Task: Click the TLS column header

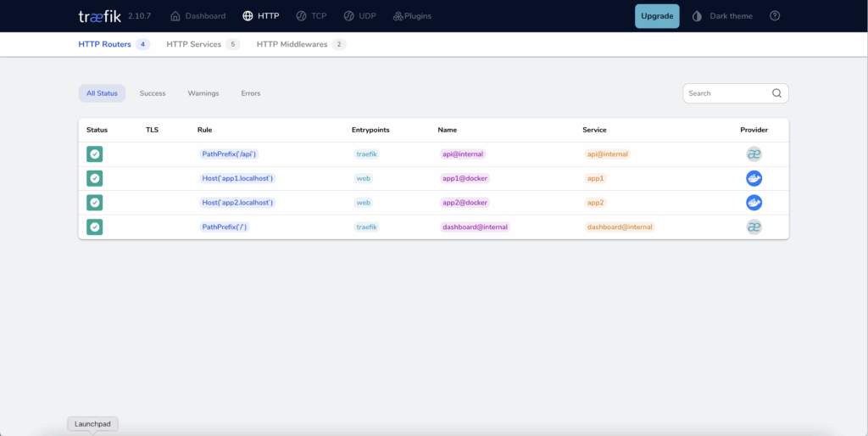Action: point(153,130)
